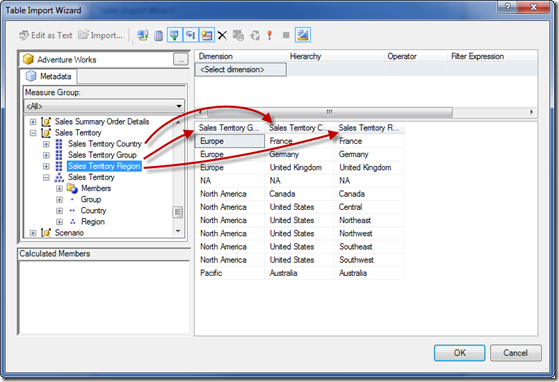Click the command type MDX/DMX icon
This screenshot has height=382, width=559.
click(x=143, y=35)
